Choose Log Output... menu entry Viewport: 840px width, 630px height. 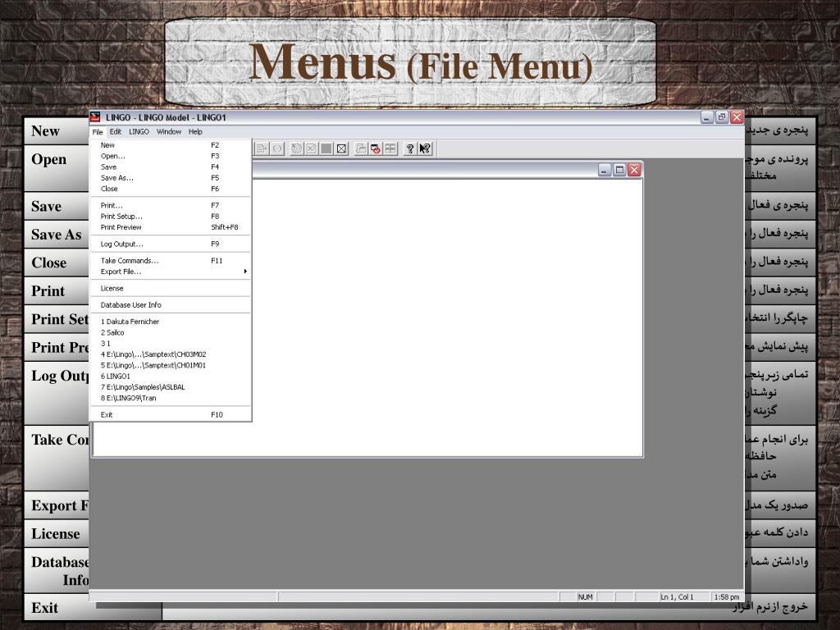point(171,244)
